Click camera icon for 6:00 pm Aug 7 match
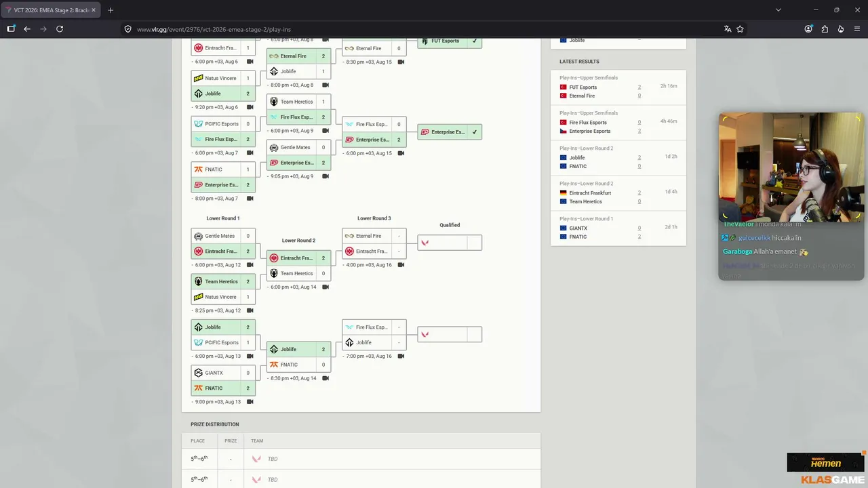This screenshot has height=488, width=868. [250, 153]
